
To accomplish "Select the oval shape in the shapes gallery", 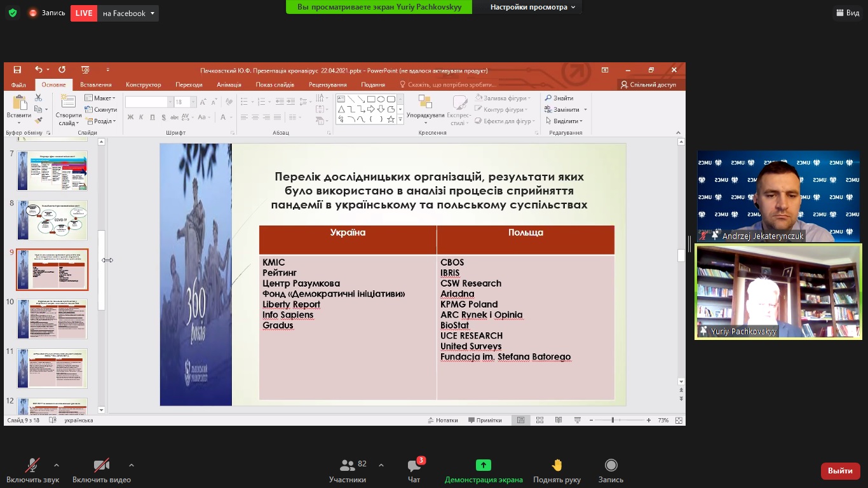I will [x=381, y=99].
